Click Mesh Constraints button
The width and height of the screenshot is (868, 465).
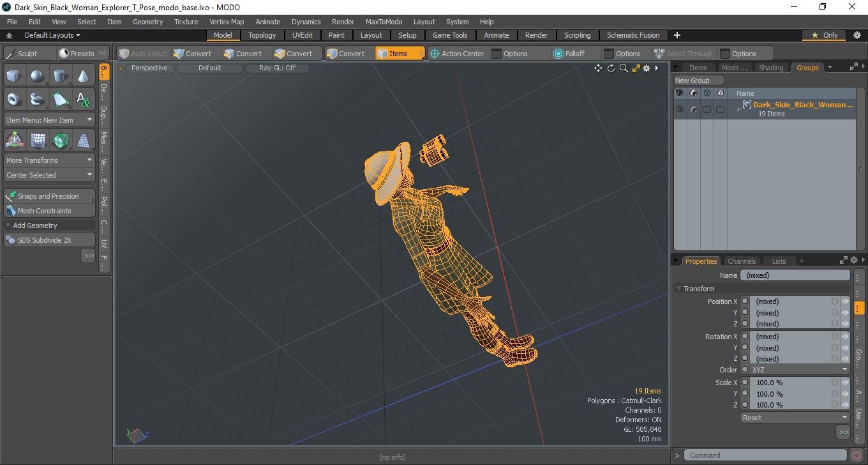(x=49, y=211)
